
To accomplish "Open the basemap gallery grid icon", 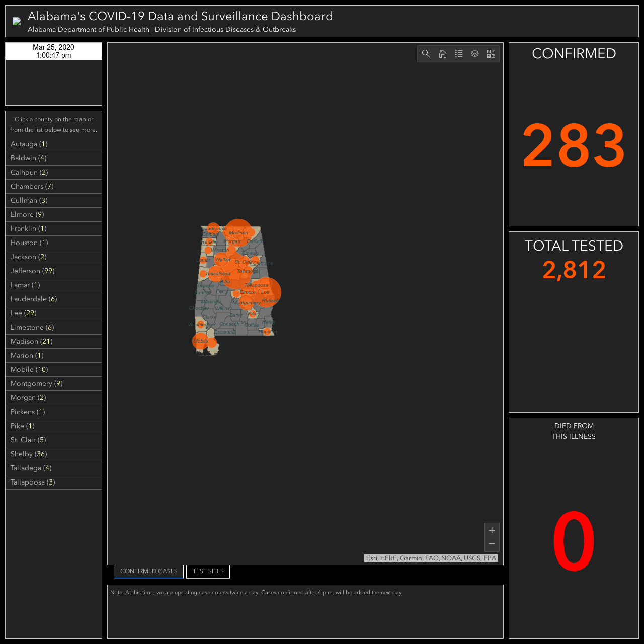I will click(x=491, y=54).
